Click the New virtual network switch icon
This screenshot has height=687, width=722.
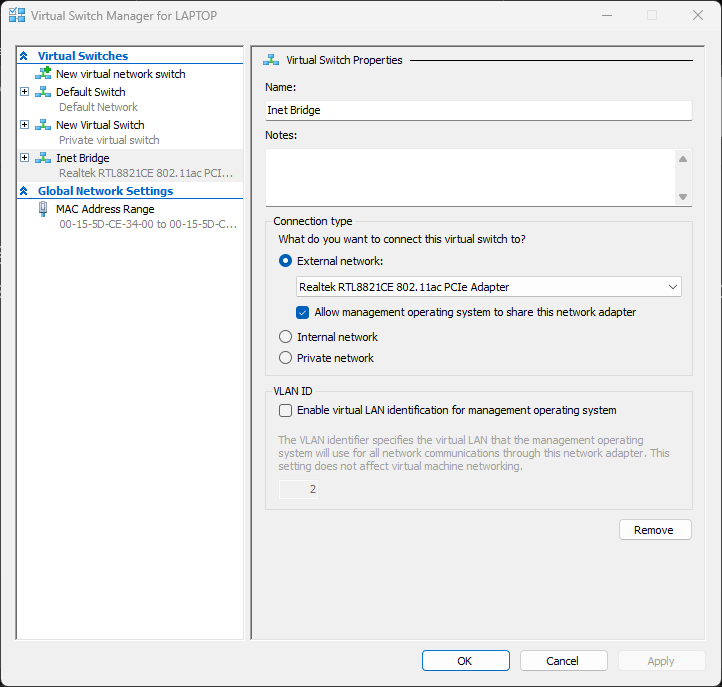point(43,74)
